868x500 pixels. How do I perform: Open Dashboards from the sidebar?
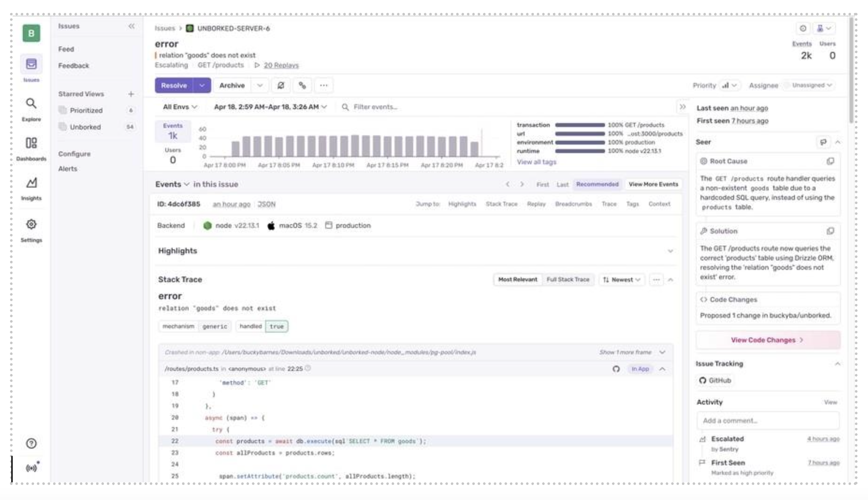[31, 143]
